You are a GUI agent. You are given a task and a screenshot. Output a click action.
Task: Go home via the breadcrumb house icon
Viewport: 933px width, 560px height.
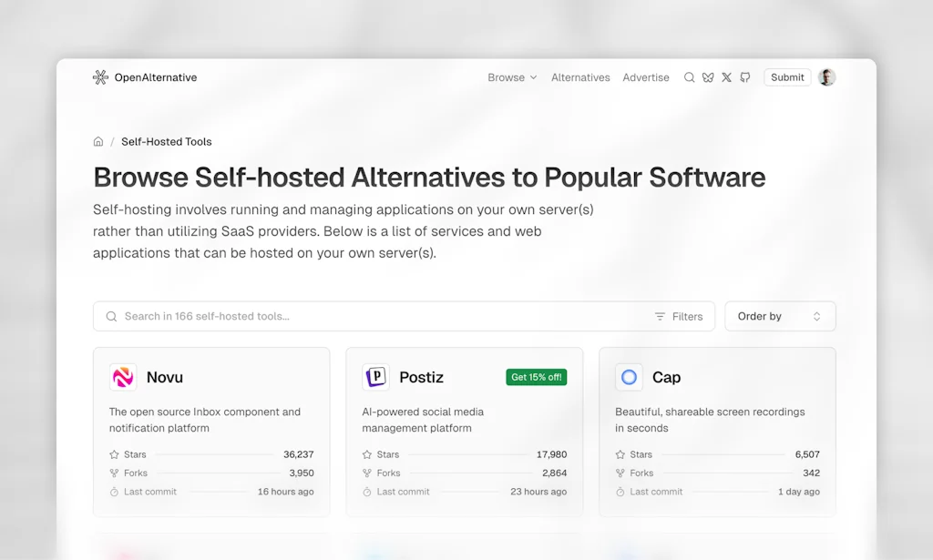(x=98, y=141)
